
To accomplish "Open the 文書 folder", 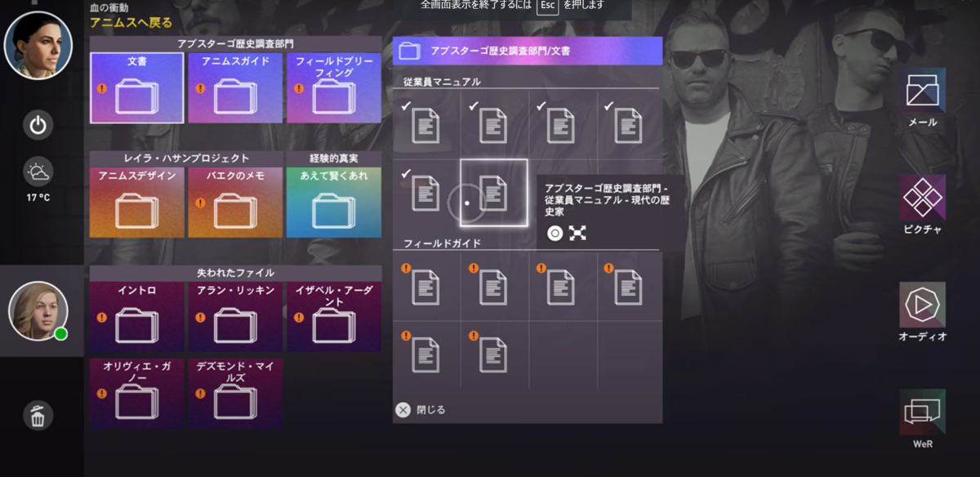I will point(137,87).
